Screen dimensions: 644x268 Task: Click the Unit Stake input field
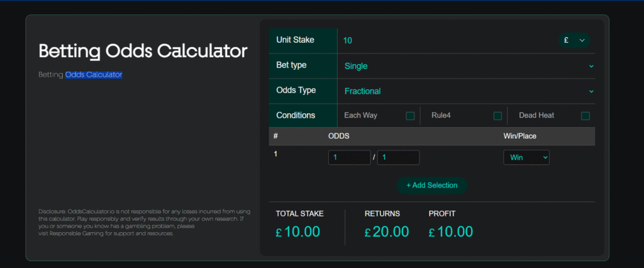[440, 40]
